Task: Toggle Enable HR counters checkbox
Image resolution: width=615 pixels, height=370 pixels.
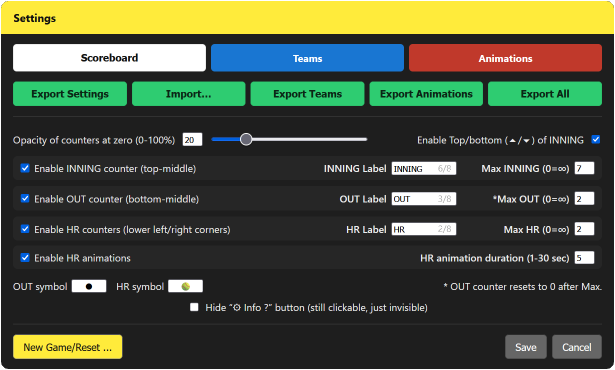Action: click(x=25, y=229)
